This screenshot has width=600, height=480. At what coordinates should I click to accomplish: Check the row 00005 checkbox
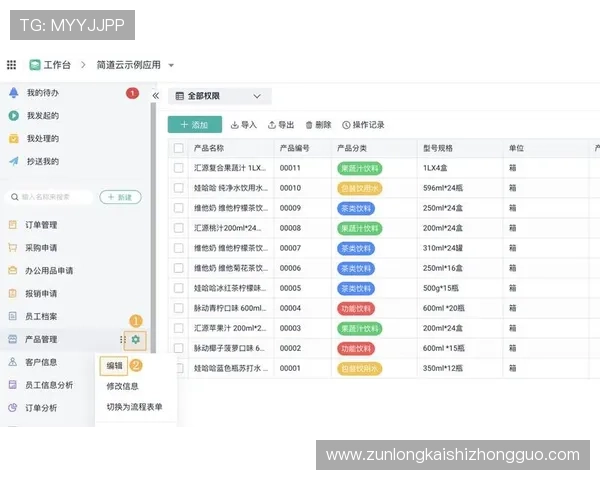[179, 288]
